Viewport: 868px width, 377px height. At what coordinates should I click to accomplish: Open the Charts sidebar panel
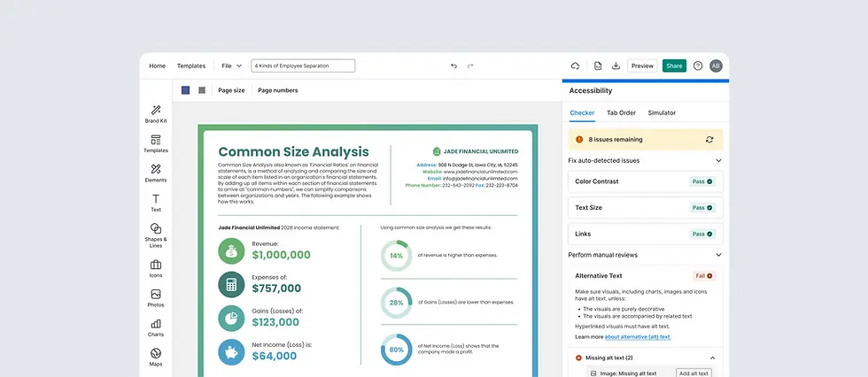(x=156, y=327)
